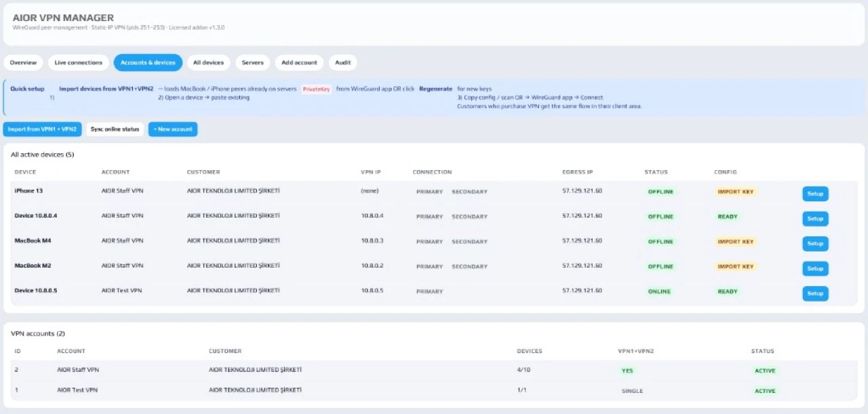Select the Accounts & devices tab

(x=148, y=62)
